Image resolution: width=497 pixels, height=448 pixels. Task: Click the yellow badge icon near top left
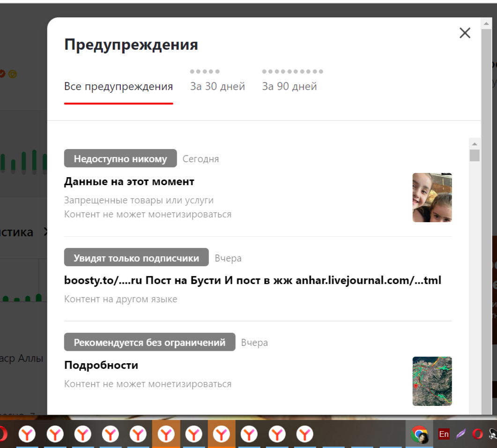(x=13, y=74)
